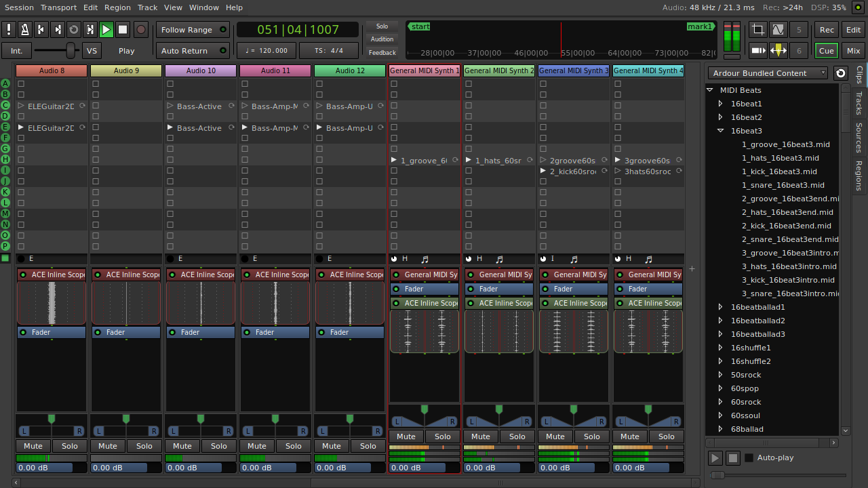Expand the 60srock folder

tap(721, 402)
